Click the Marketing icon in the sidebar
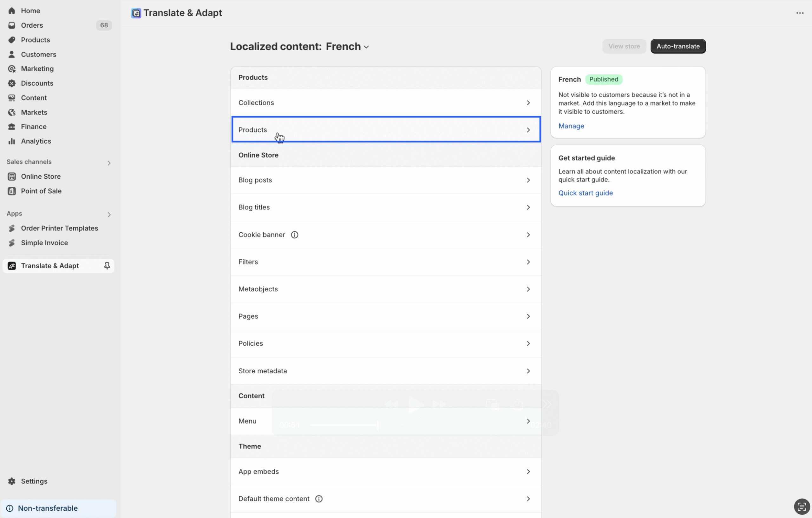 click(12, 69)
